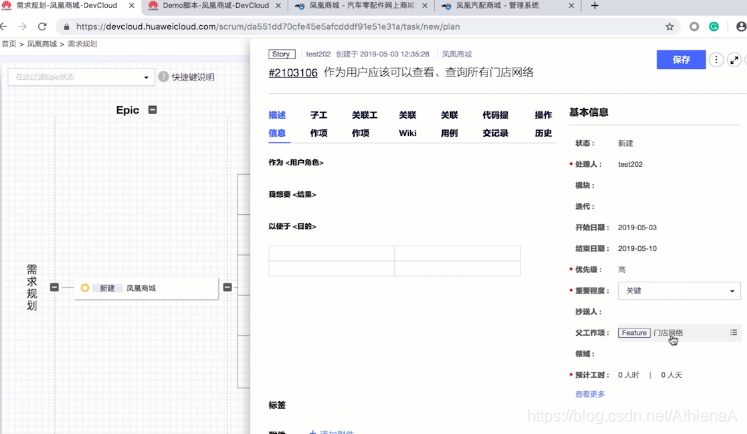This screenshot has width=747, height=434.
Task: Edit the end date 2019-05-10
Action: [637, 248]
